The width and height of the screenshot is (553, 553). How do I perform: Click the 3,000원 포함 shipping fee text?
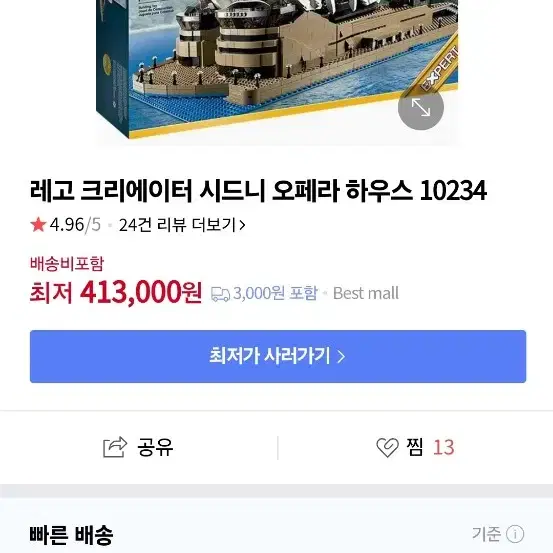point(275,293)
